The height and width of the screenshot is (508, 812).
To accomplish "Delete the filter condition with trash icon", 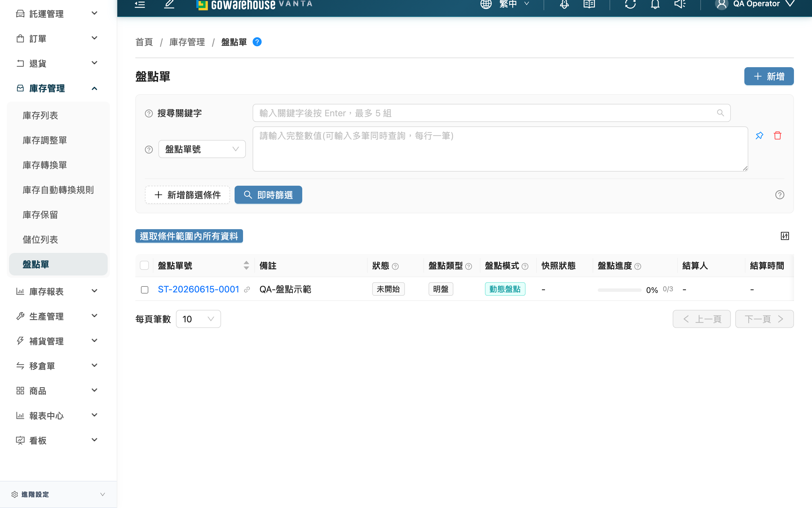I will click(777, 135).
